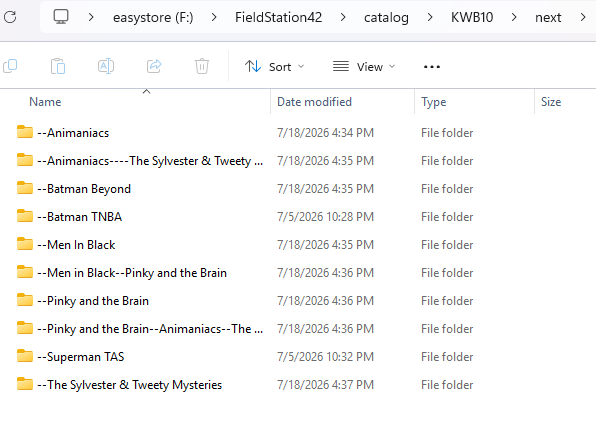This screenshot has height=438, width=596.
Task: Sort by Date modified column header
Action: (x=314, y=102)
